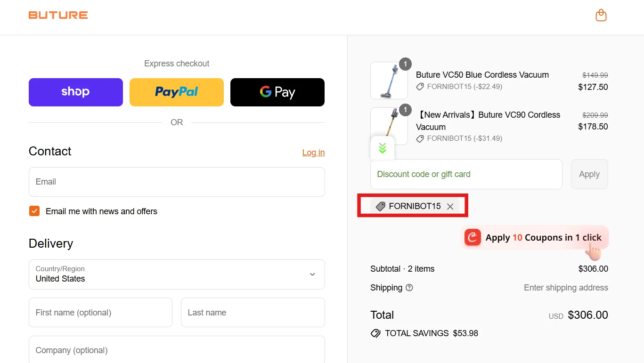Click the green double-chevron expand icon
Viewport: 644px width, 363px height.
pos(383,148)
